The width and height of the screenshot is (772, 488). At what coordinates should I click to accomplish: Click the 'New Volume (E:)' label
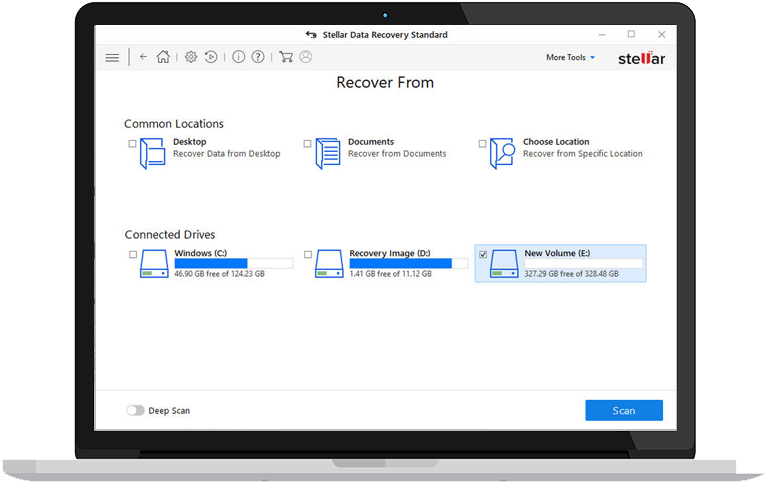[x=557, y=253]
